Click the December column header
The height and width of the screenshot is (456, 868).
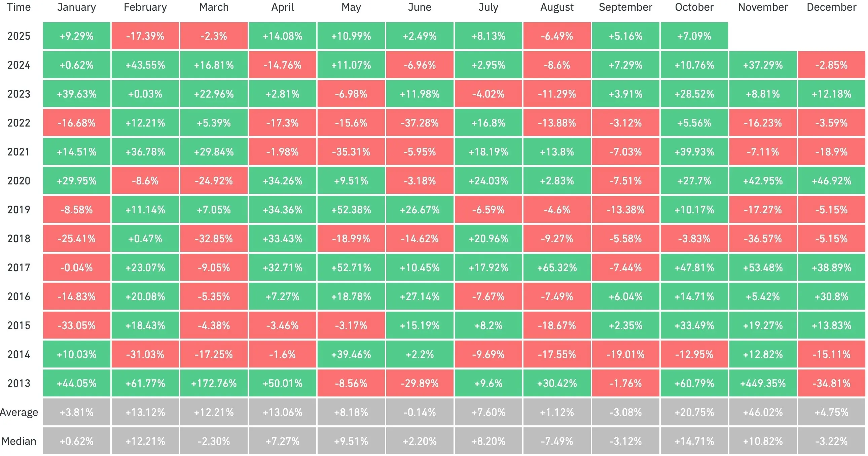tap(831, 7)
